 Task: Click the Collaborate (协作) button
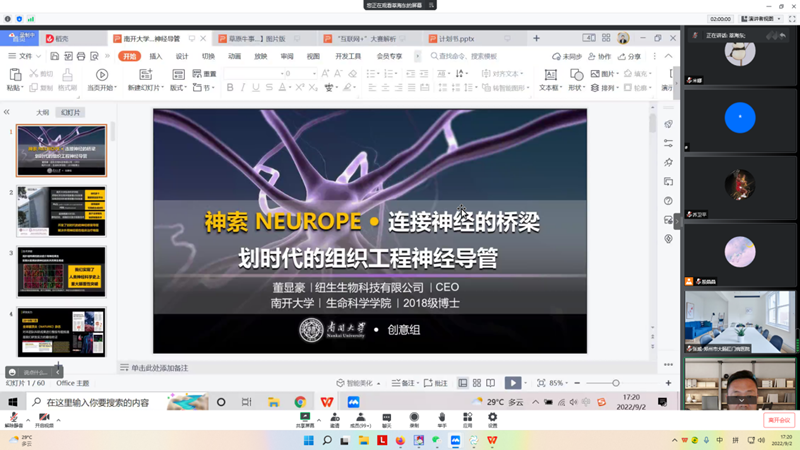point(599,56)
